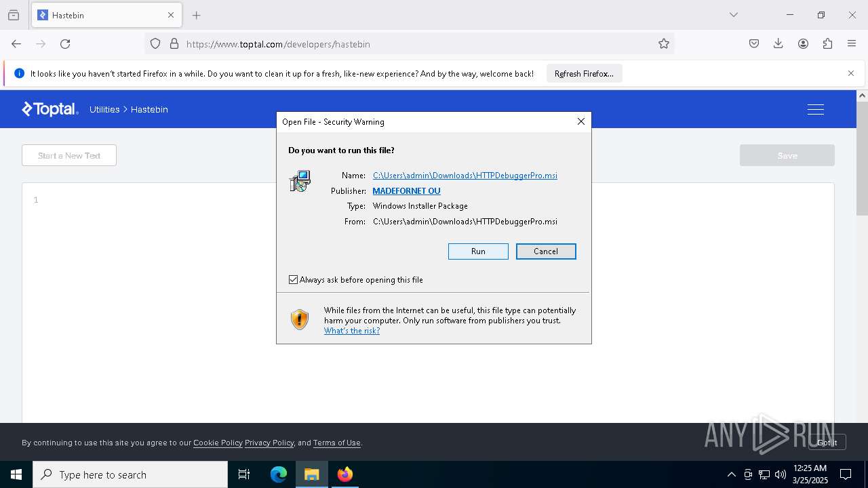Open the MADEFORNET OU publisher link
This screenshot has height=488, width=868.
pyautogui.click(x=406, y=190)
